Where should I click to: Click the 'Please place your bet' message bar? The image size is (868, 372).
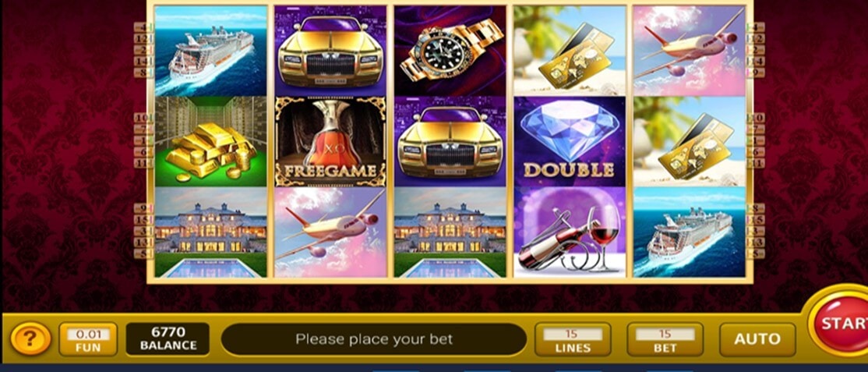tap(374, 339)
